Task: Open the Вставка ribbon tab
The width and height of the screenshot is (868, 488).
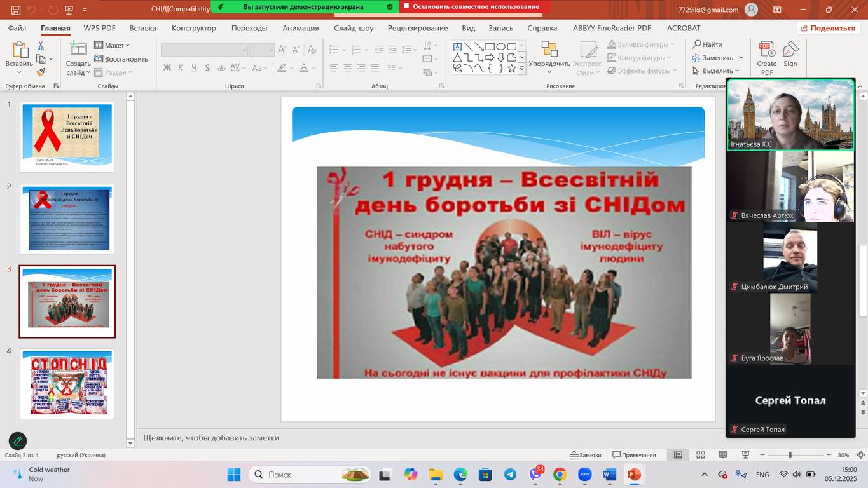Action: coord(142,28)
